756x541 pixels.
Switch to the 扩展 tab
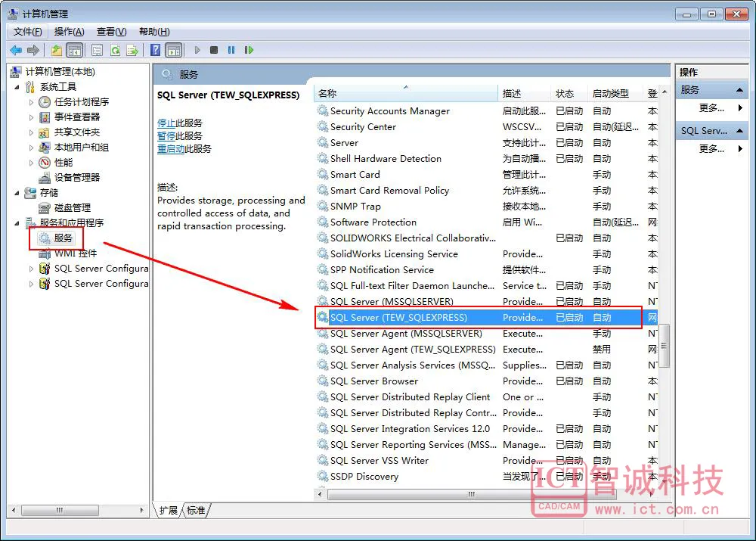pos(169,510)
